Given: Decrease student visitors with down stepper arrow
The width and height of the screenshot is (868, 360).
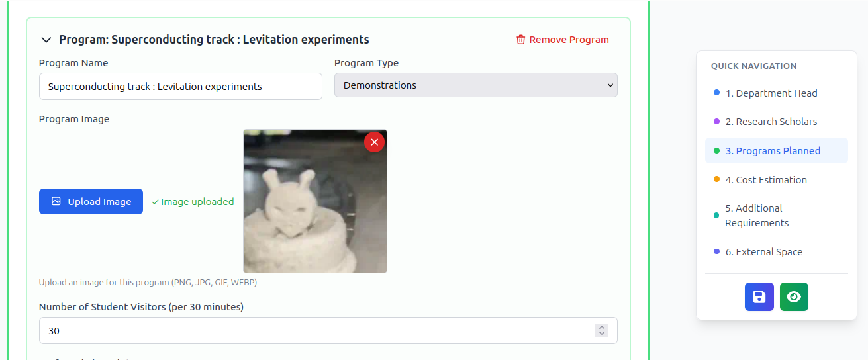Looking at the screenshot, I should pos(601,334).
